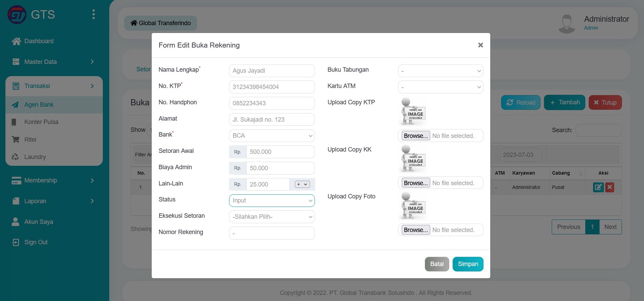Select page 1 in pagination
This screenshot has width=644, height=301.
click(x=592, y=227)
